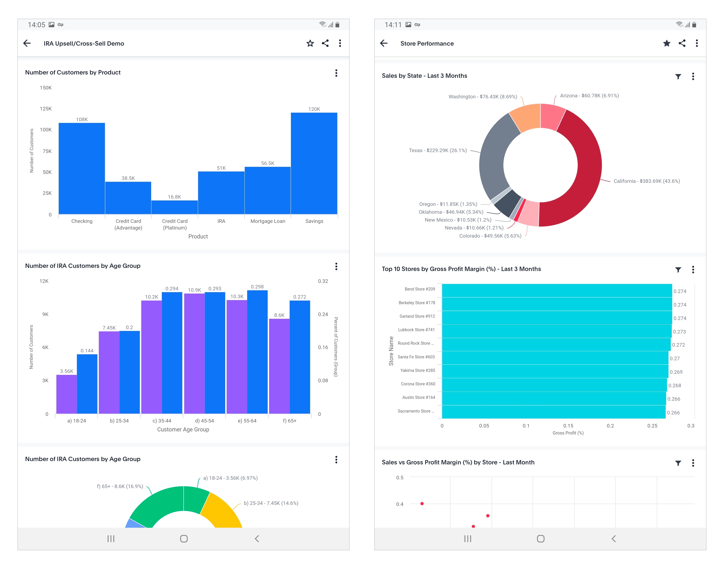Go back from IRA Upsell/Cross-Sell Demo
The image size is (728, 569).
pos(27,43)
